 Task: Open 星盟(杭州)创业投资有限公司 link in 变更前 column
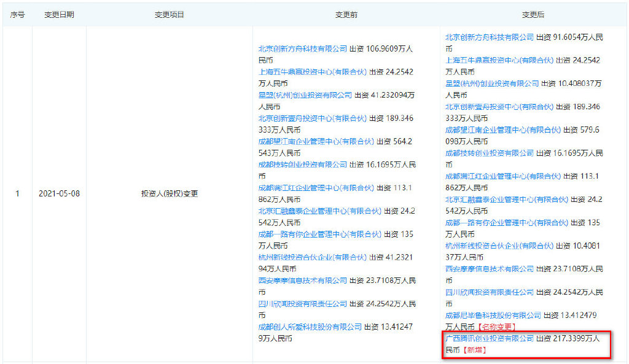pos(305,95)
